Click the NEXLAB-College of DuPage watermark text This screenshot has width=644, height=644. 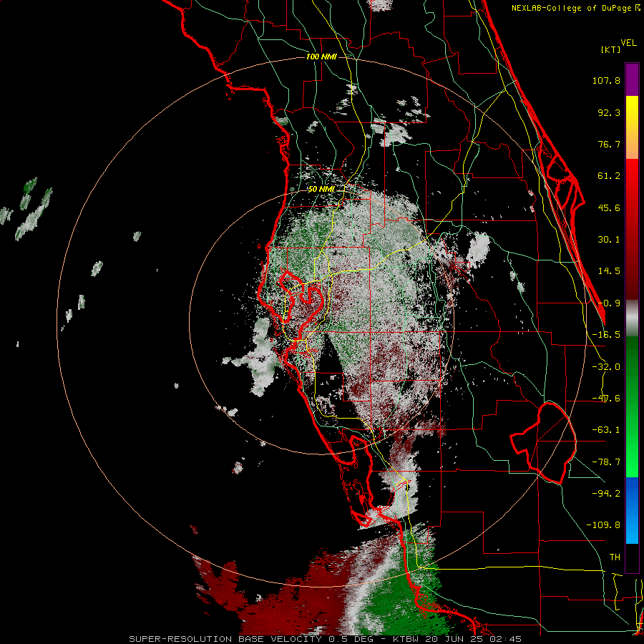click(575, 8)
